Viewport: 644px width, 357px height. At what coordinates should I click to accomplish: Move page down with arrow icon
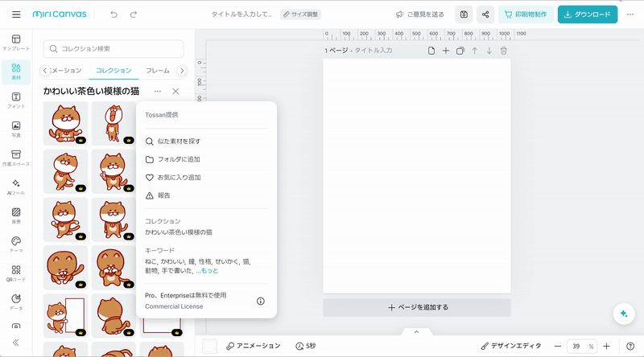489,51
